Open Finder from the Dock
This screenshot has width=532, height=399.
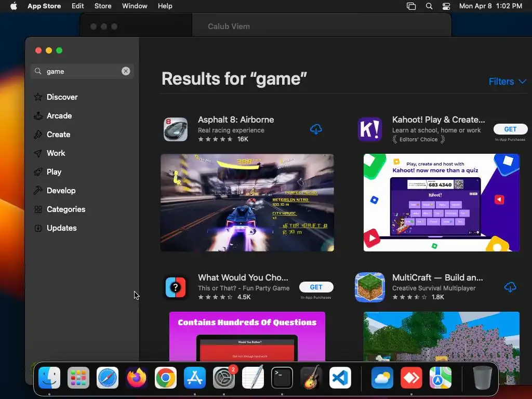pos(49,378)
